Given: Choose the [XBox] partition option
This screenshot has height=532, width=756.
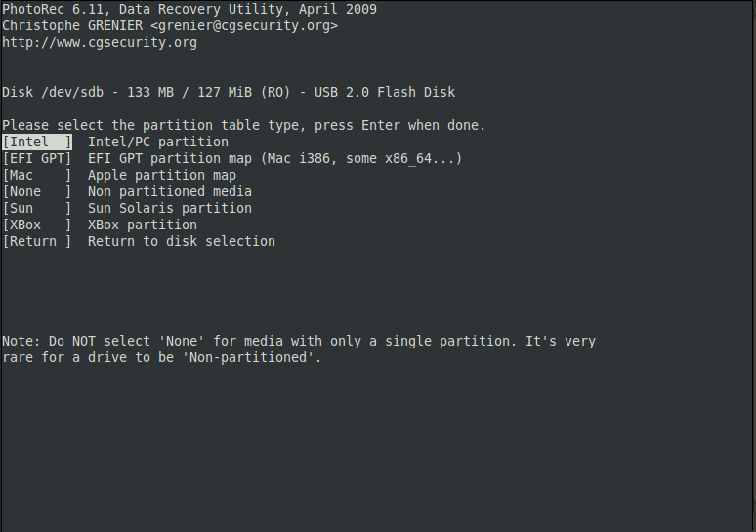Looking at the screenshot, I should 37,225.
